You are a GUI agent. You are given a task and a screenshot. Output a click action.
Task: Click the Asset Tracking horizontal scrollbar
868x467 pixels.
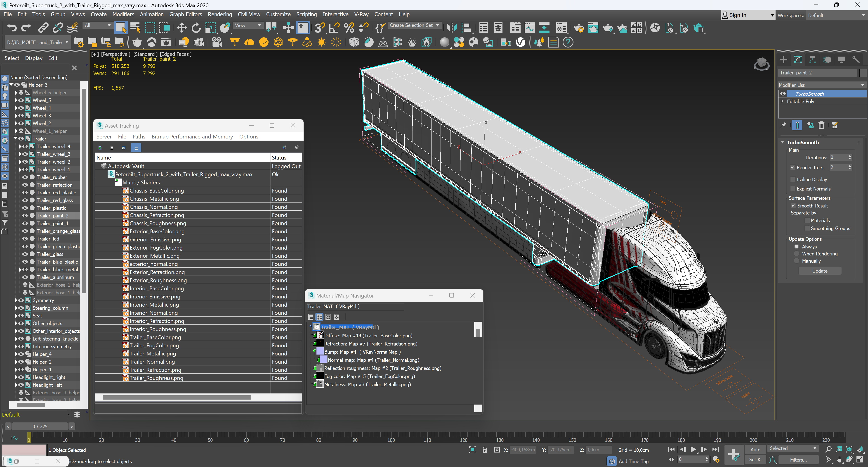pyautogui.click(x=177, y=397)
